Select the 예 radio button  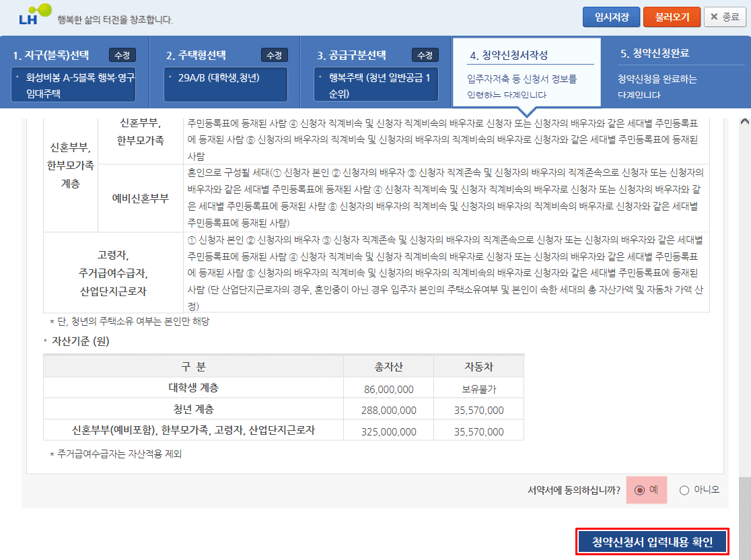tap(639, 490)
